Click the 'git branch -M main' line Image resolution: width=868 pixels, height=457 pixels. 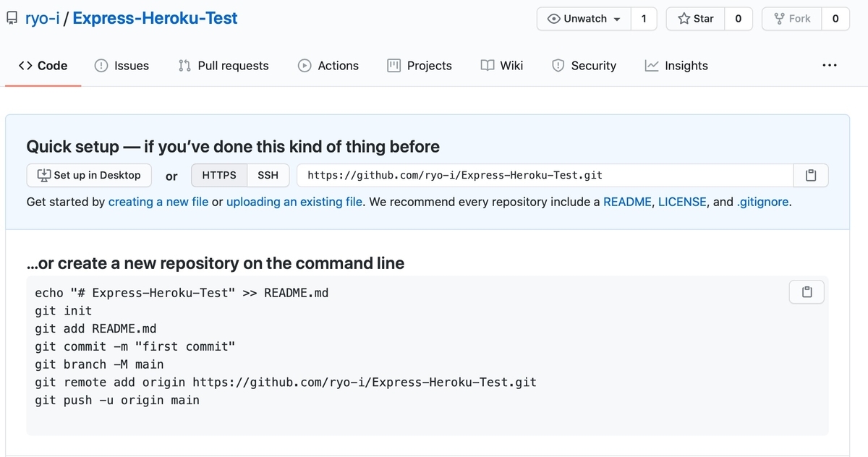pos(99,364)
